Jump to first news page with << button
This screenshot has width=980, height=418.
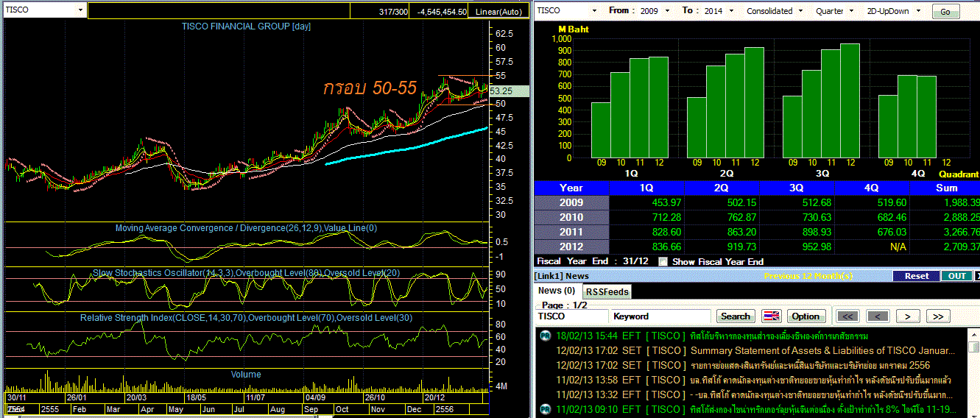coord(849,316)
